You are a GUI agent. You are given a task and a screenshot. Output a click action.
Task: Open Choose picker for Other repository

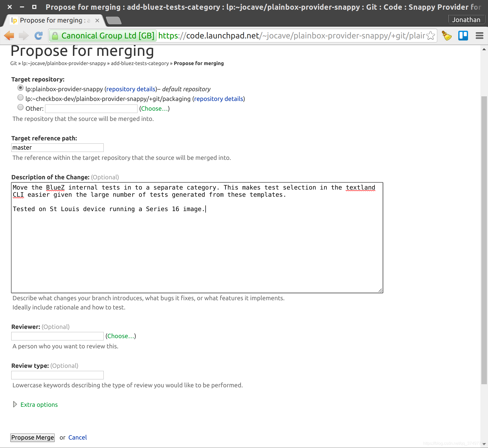pyautogui.click(x=154, y=109)
